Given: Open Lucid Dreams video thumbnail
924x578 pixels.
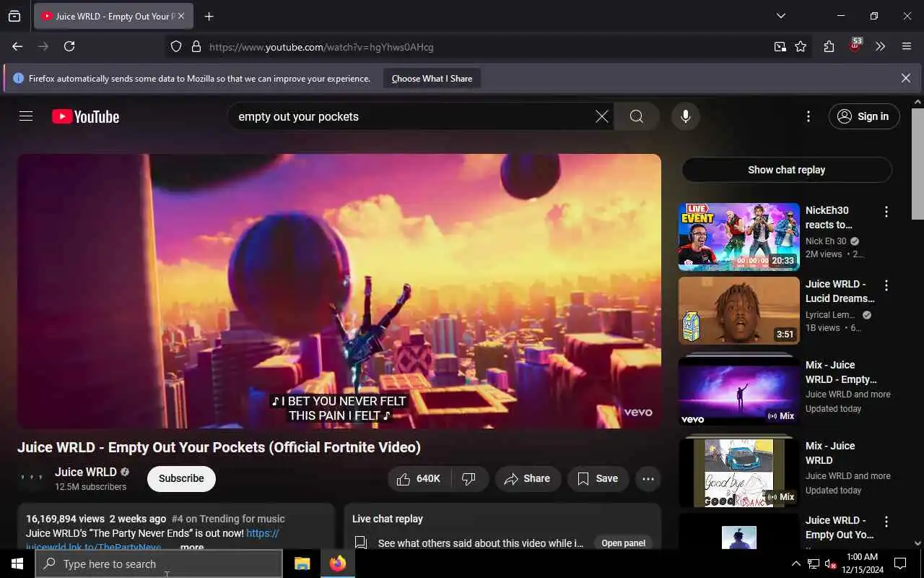Looking at the screenshot, I should point(738,311).
